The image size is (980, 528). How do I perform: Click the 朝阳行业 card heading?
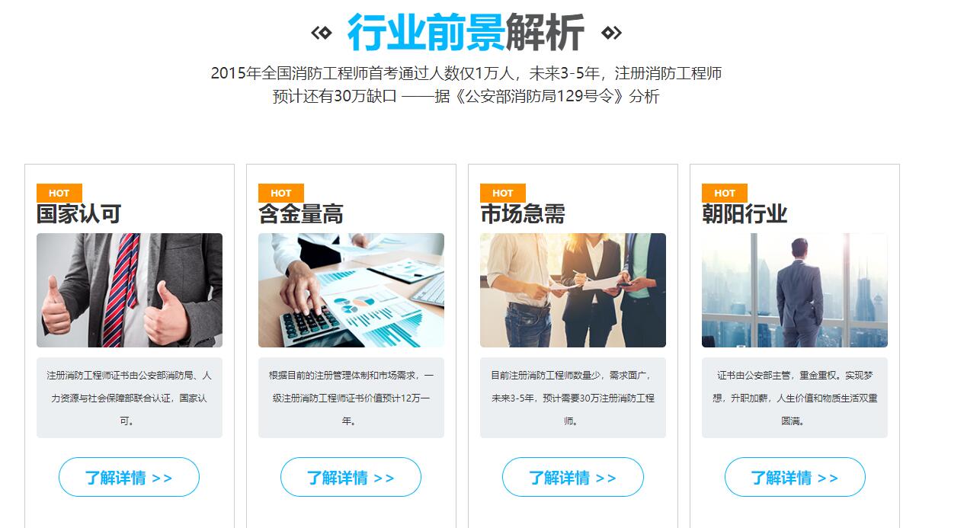pyautogui.click(x=745, y=214)
